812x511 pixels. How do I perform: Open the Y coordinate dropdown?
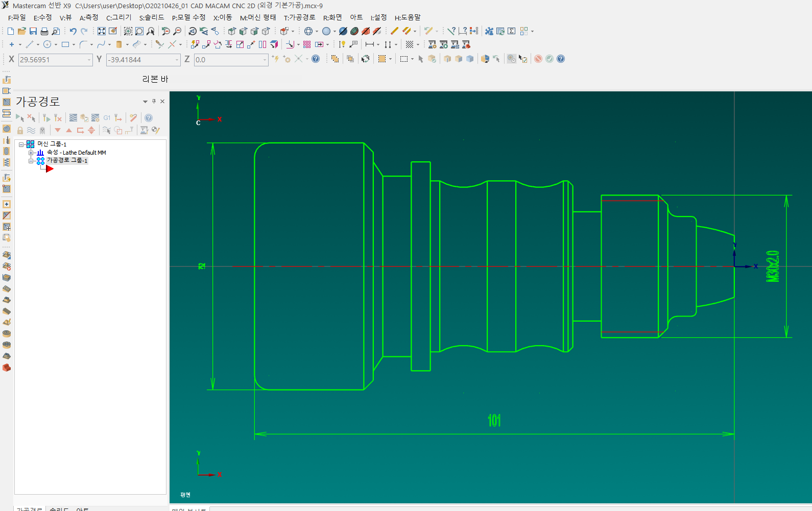click(177, 60)
